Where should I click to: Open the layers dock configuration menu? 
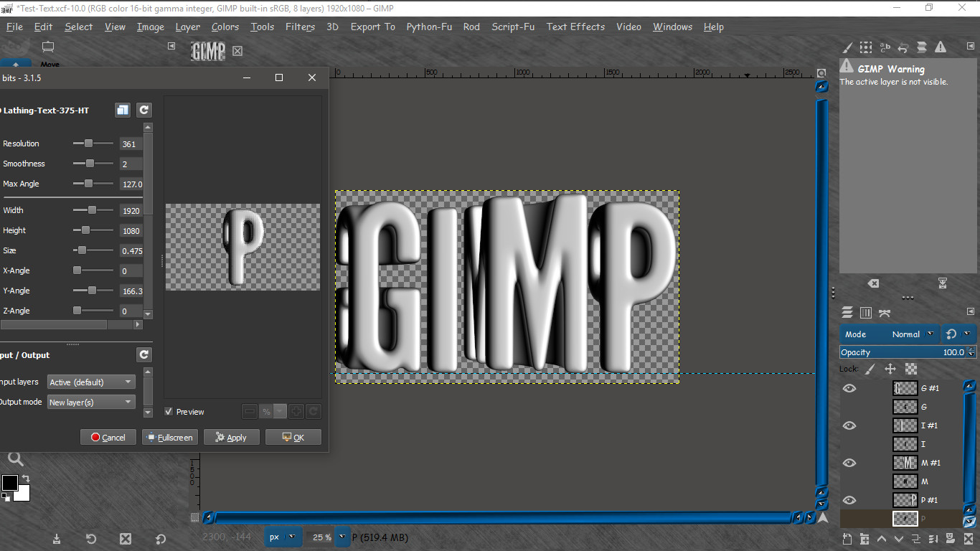click(971, 312)
